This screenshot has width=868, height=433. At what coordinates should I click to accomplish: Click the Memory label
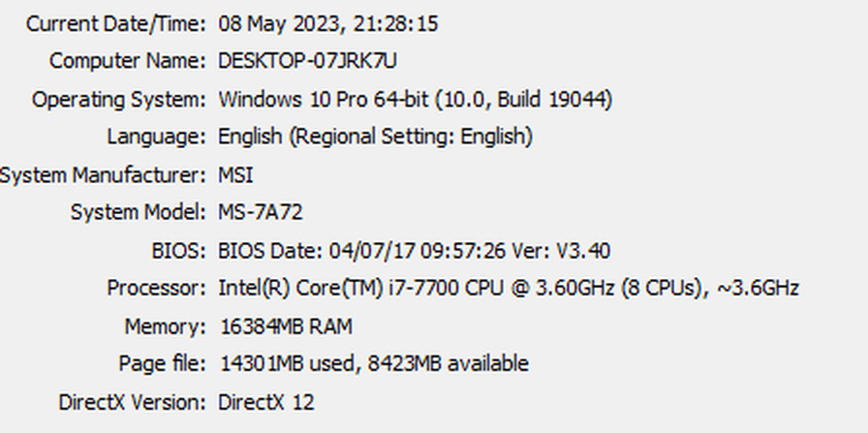[165, 326]
